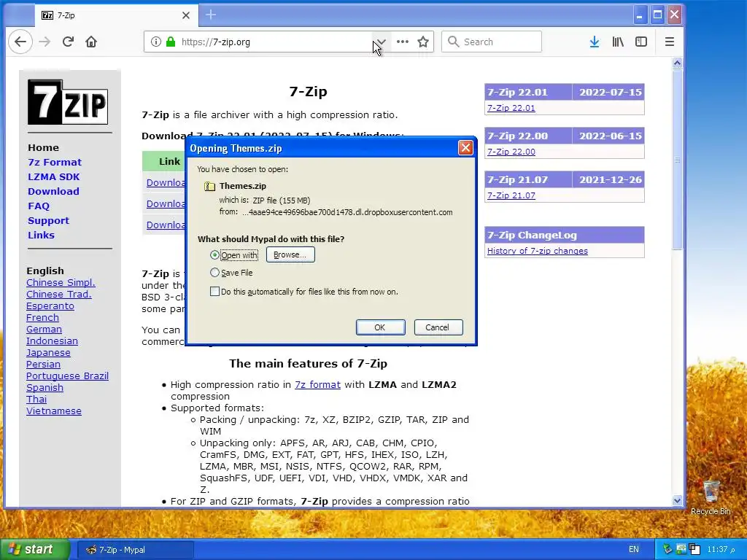Confirm the download with OK
Viewport: 747px width, 560px height.
point(380,327)
